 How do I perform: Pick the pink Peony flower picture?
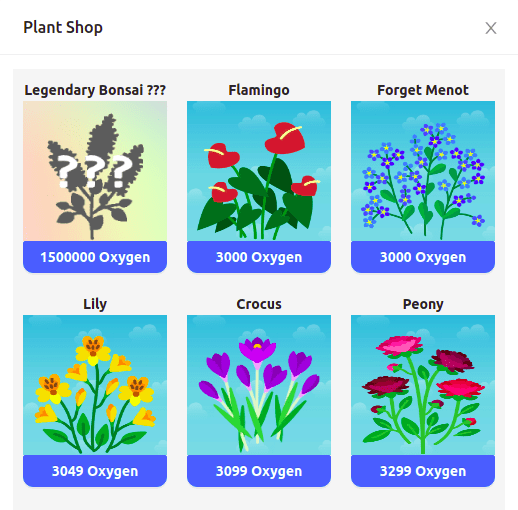coord(423,385)
